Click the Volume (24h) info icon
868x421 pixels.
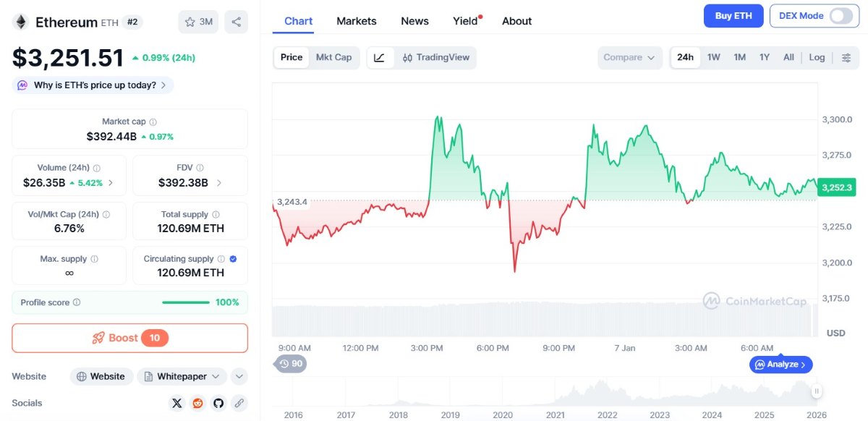97,168
